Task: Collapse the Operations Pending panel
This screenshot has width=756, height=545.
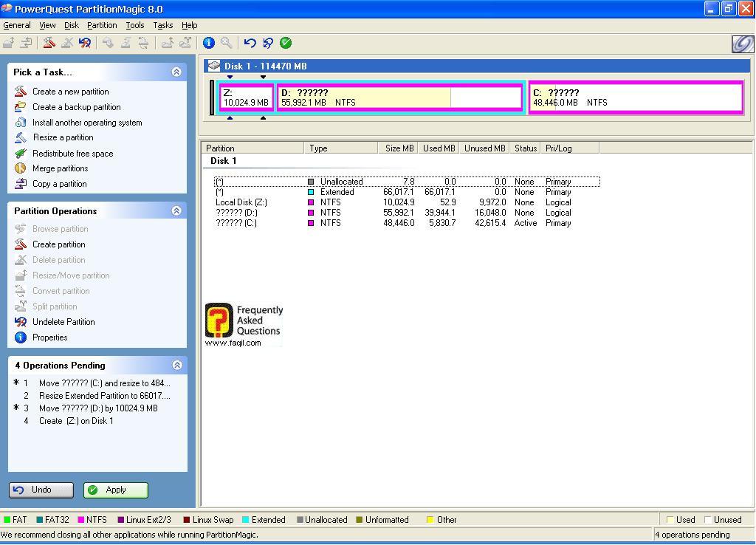Action: pos(176,365)
